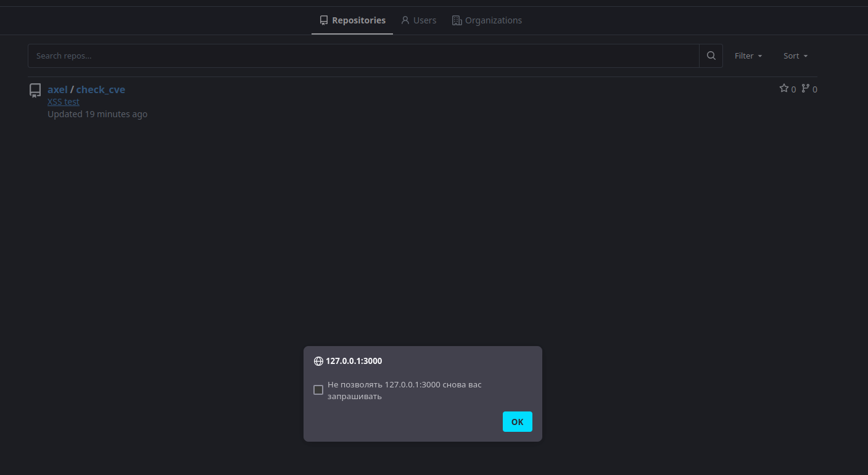
Task: Expand the Sort dropdown
Action: click(795, 56)
